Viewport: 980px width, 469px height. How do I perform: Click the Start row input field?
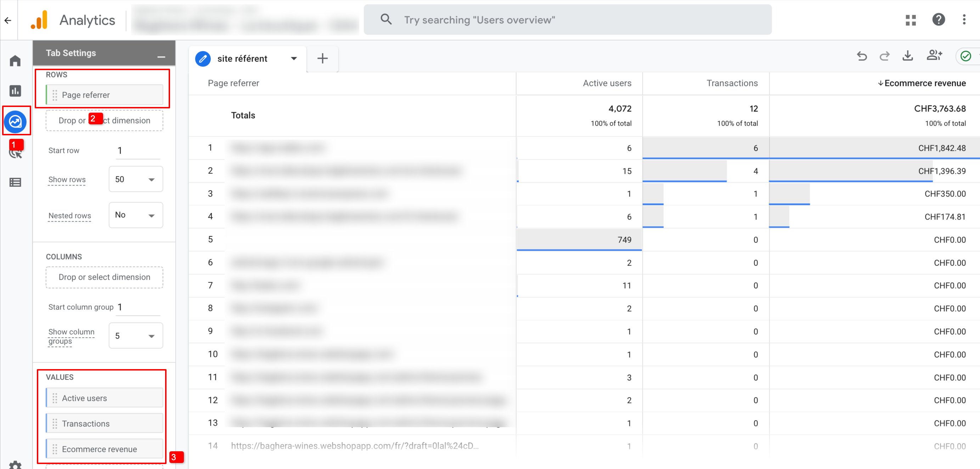point(138,151)
